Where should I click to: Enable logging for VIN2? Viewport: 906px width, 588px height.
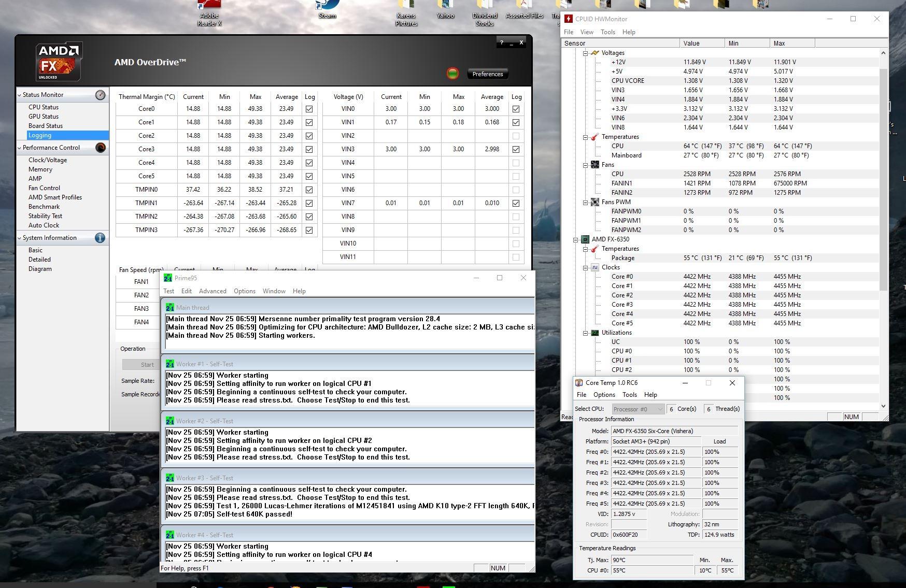click(516, 136)
